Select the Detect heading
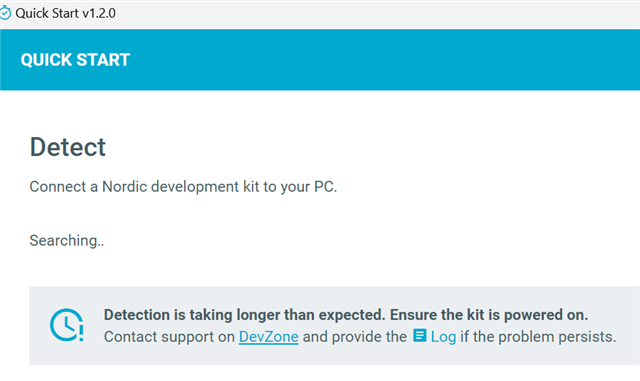This screenshot has width=640, height=381. (68, 147)
